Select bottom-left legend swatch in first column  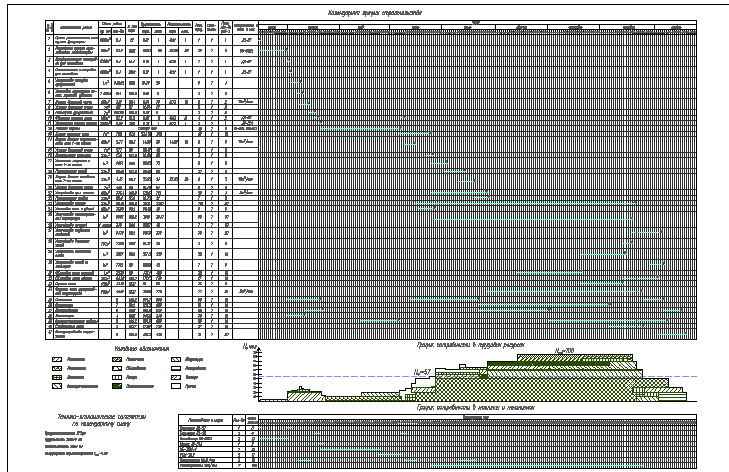58,384
